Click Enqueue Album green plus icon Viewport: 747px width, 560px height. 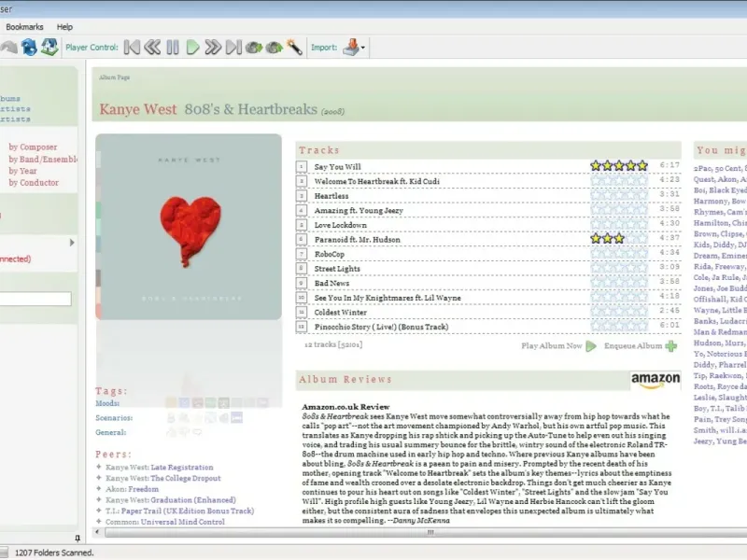click(x=671, y=346)
